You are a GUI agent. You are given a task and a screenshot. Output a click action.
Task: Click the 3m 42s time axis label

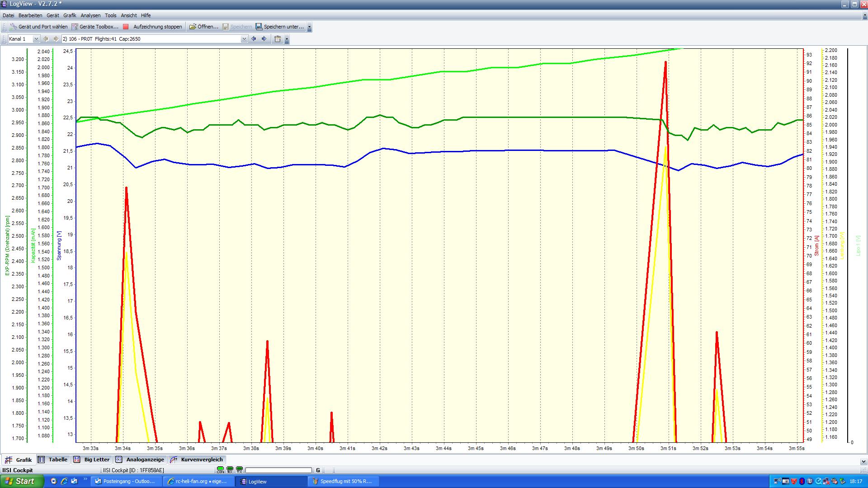coord(379,448)
